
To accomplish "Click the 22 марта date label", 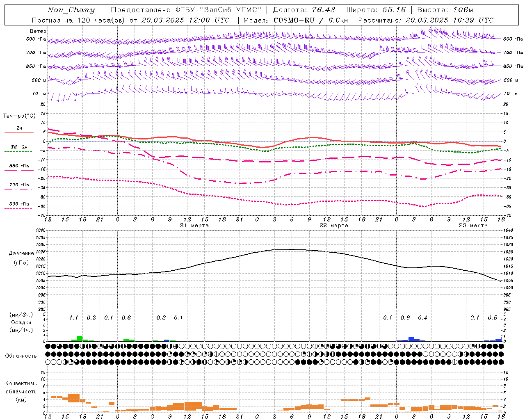I will (x=334, y=226).
